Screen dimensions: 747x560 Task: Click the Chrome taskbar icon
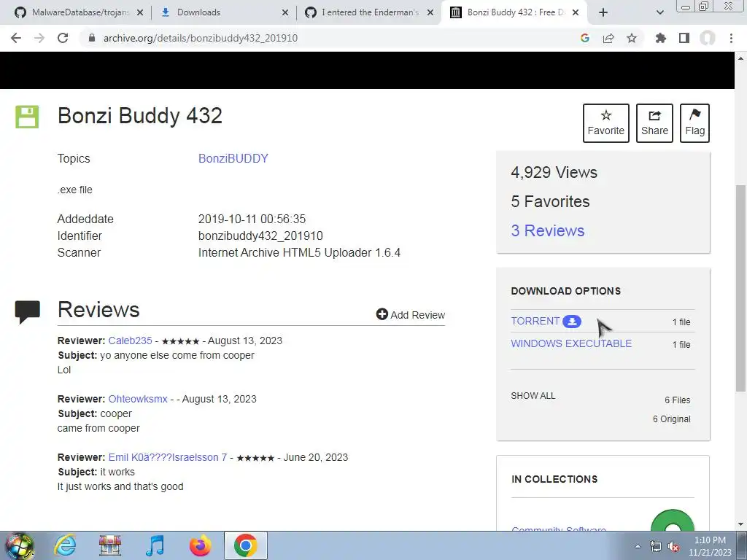point(245,545)
